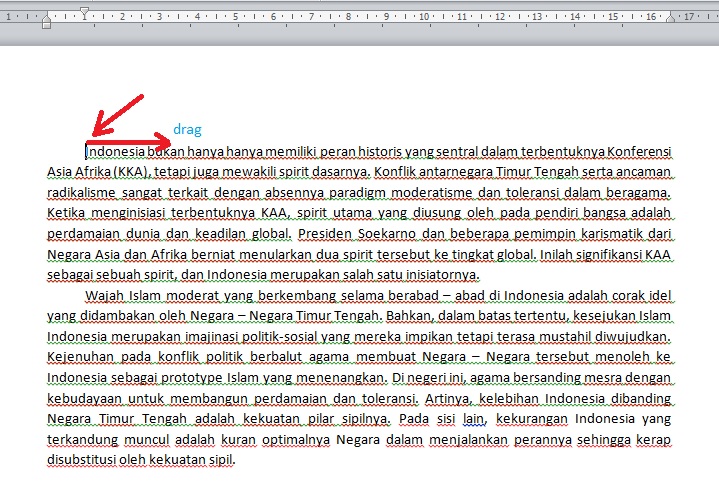This screenshot has width=719, height=481.
Task: Click ruler mark 14
Action: (x=575, y=17)
